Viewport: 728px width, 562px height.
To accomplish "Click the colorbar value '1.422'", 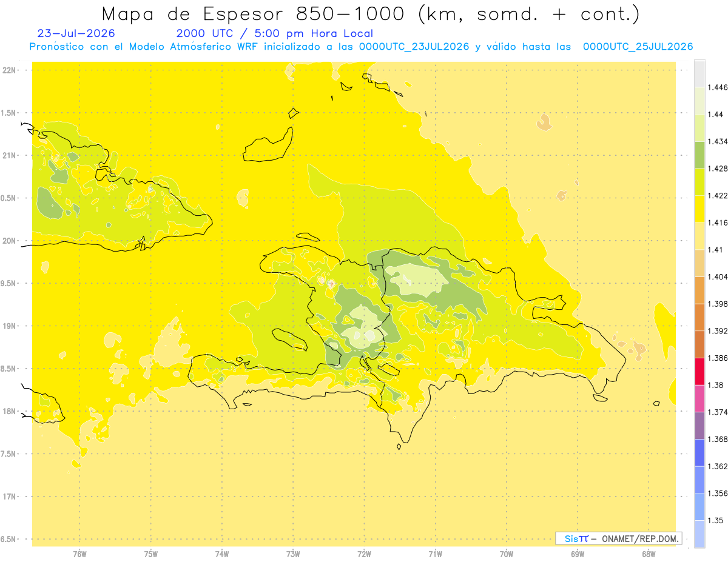I will pyautogui.click(x=717, y=195).
